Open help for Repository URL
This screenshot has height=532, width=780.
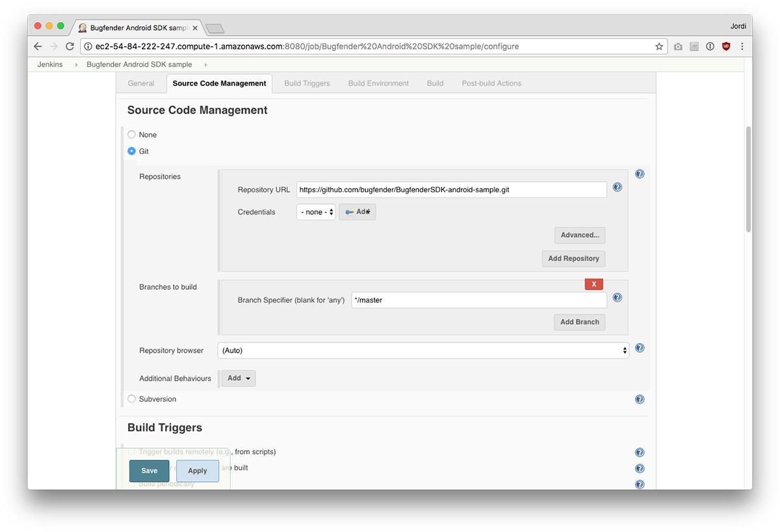617,187
